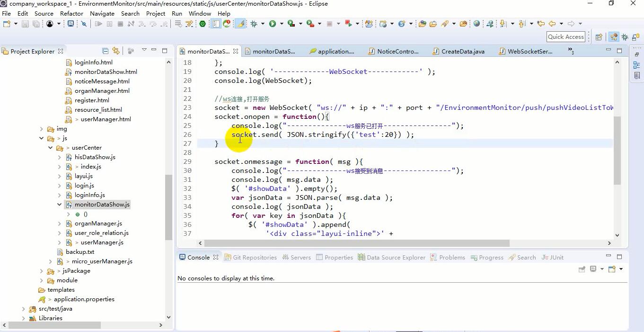Viewport: 644px width, 332px height.
Task: Click the Save icon in toolbar
Action: [x=25, y=24]
